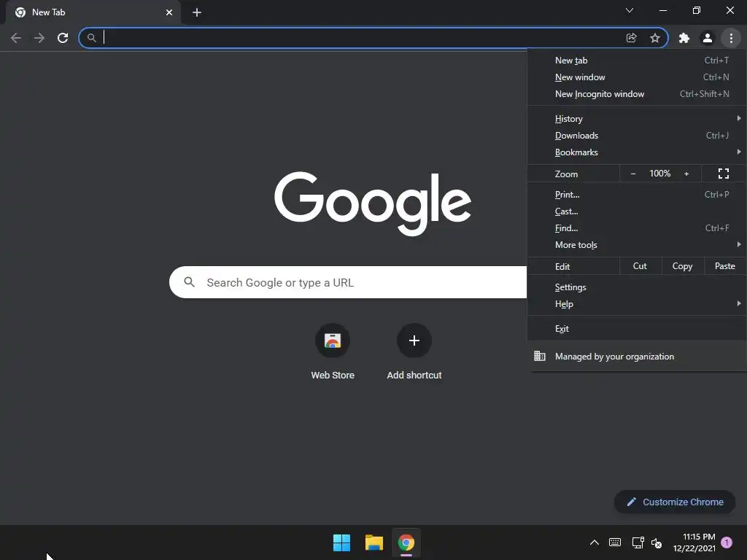Choose Exit to quit Chrome
Image resolution: width=747 pixels, height=560 pixels.
click(x=636, y=329)
